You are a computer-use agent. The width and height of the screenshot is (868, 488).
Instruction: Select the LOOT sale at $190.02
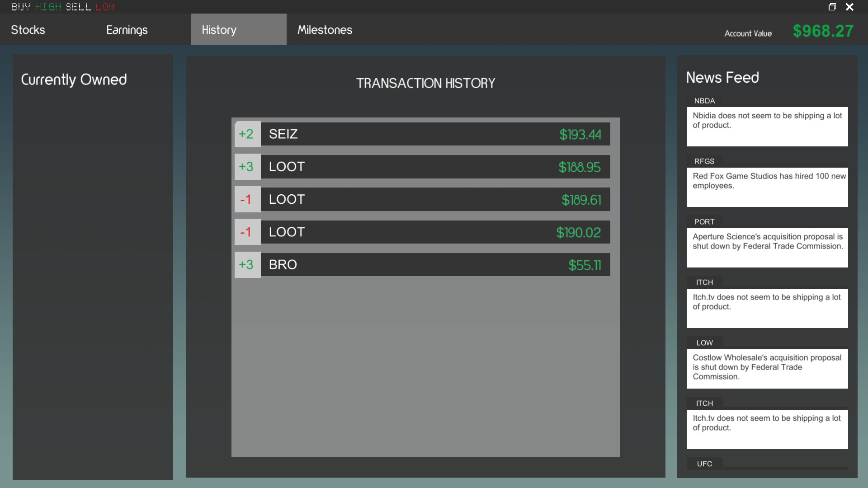[x=435, y=232]
